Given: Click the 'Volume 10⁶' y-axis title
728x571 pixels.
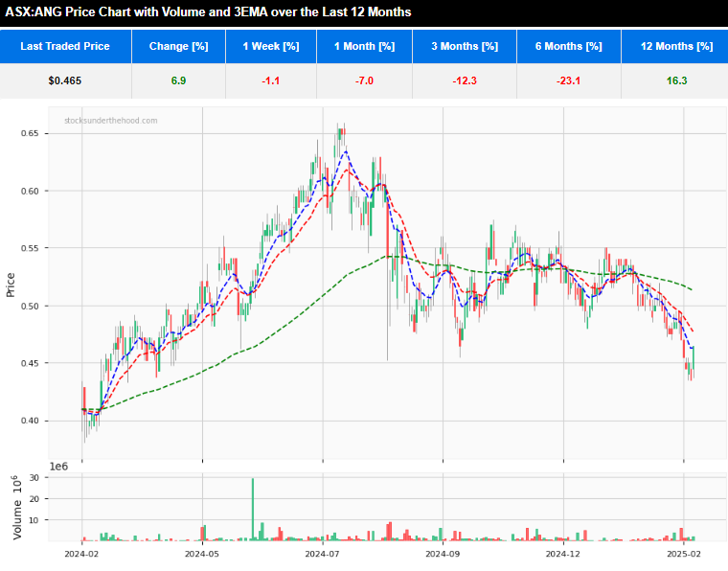Looking at the screenshot, I should click(x=16, y=508).
